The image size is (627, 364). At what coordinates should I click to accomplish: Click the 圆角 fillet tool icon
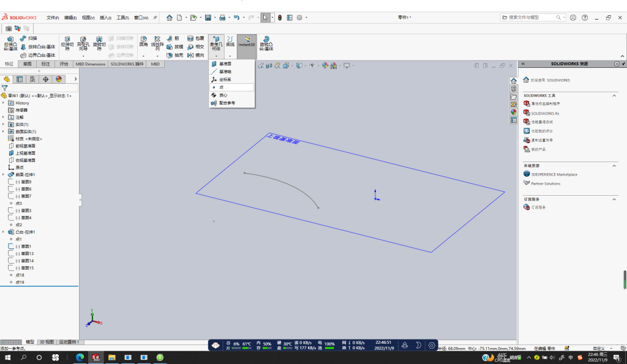pyautogui.click(x=143, y=42)
